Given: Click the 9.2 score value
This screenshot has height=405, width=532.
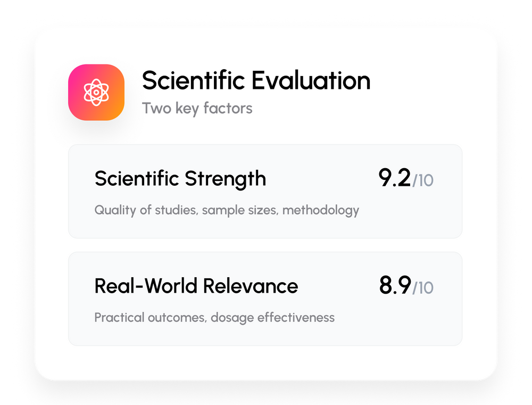Looking at the screenshot, I should click(394, 178).
